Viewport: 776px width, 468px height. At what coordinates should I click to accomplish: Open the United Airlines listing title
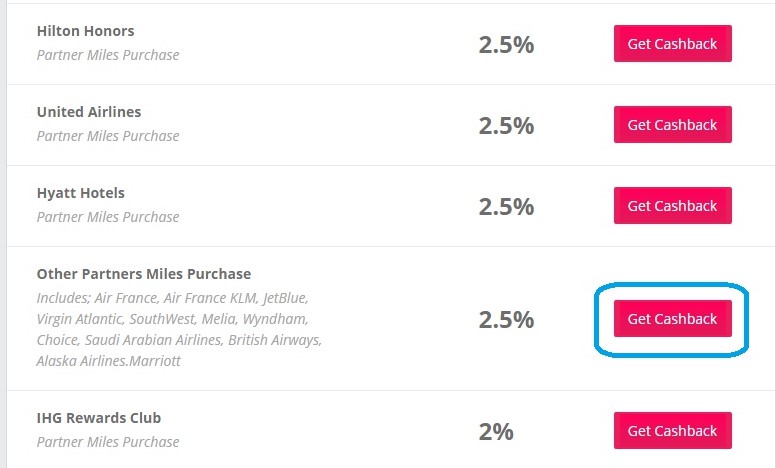pos(89,112)
